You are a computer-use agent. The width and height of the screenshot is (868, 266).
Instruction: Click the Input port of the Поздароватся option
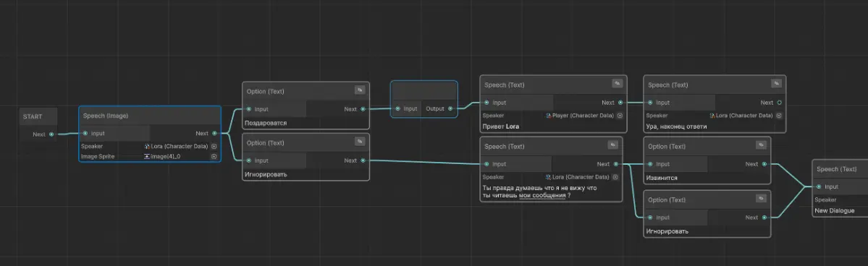[248, 109]
